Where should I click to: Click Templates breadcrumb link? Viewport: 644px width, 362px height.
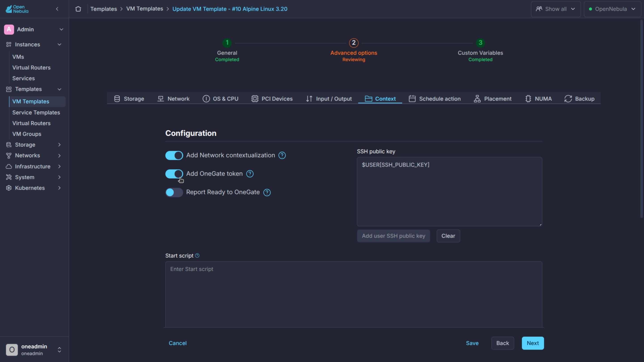(x=104, y=9)
